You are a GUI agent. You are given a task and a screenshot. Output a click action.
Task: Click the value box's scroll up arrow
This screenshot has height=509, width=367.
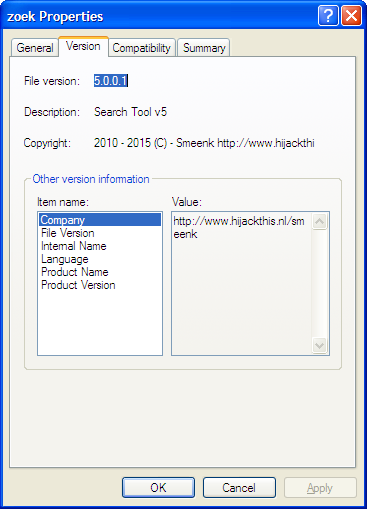click(x=320, y=221)
